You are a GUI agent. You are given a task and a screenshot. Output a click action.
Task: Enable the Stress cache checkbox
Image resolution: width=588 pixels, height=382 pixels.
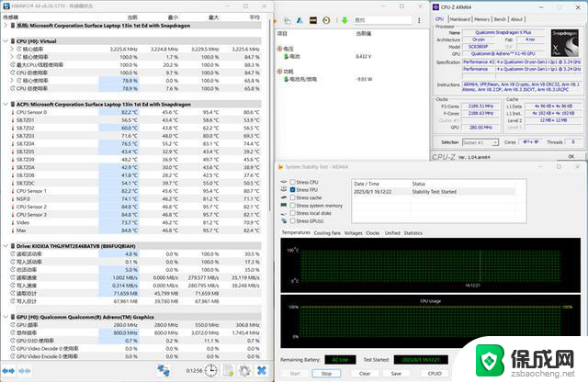[x=292, y=197]
